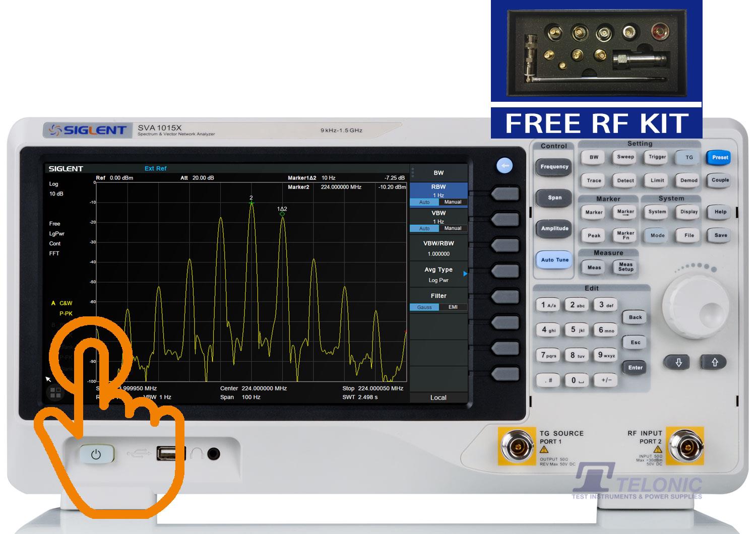Select the green marker 2 on trace
The height and width of the screenshot is (534, 756).
251,203
